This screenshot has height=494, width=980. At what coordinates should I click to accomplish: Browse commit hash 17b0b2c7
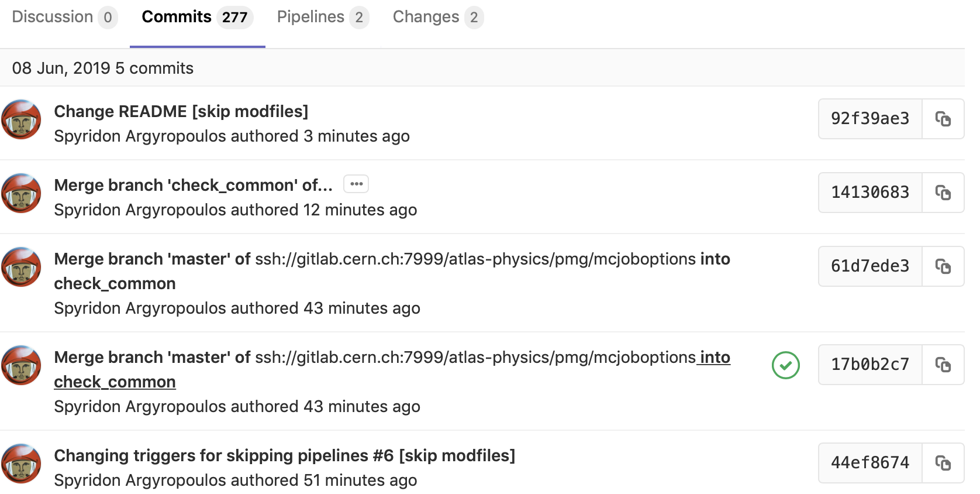pyautogui.click(x=870, y=365)
